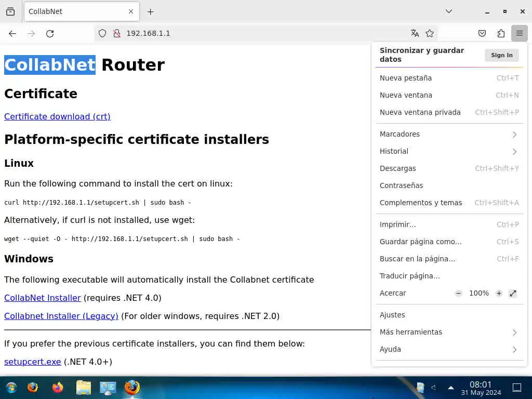Expand the Historial submenu
Viewport: 532px width, 399px height.
pos(449,151)
